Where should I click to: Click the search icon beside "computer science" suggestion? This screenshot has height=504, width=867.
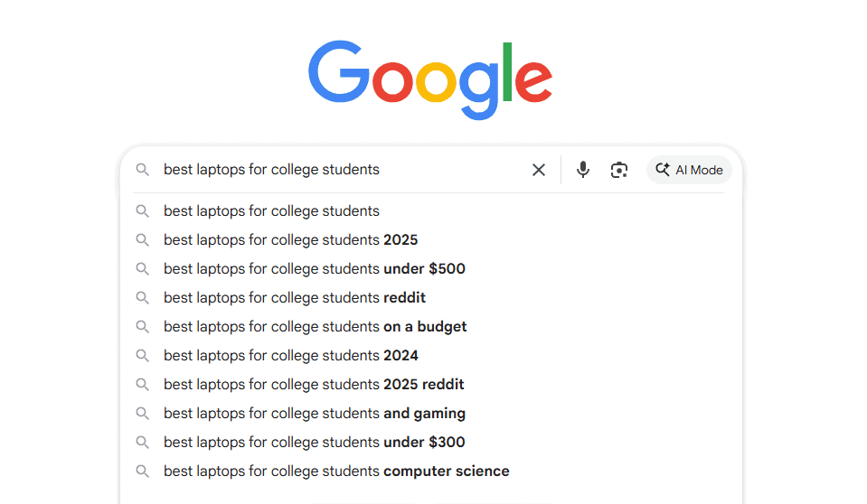click(142, 471)
